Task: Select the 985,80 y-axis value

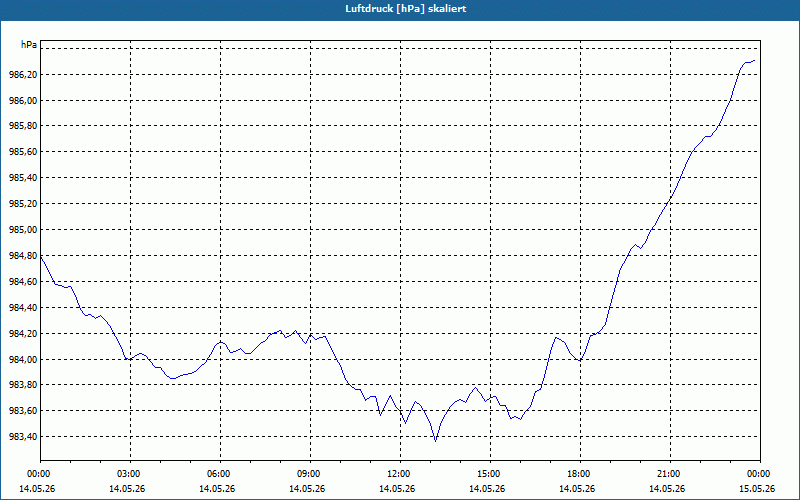Action: click(23, 126)
